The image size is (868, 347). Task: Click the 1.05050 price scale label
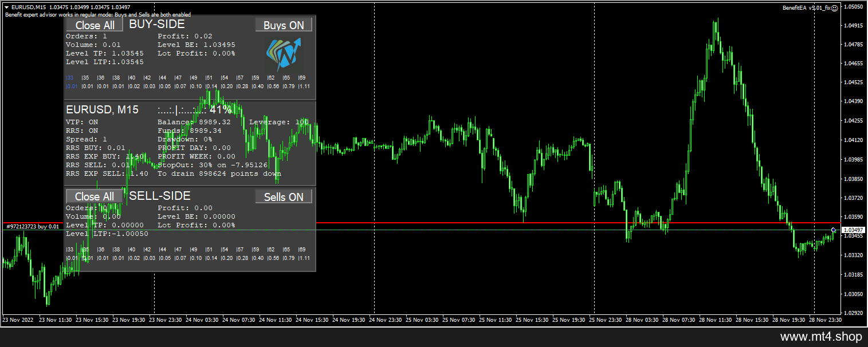pos(854,7)
